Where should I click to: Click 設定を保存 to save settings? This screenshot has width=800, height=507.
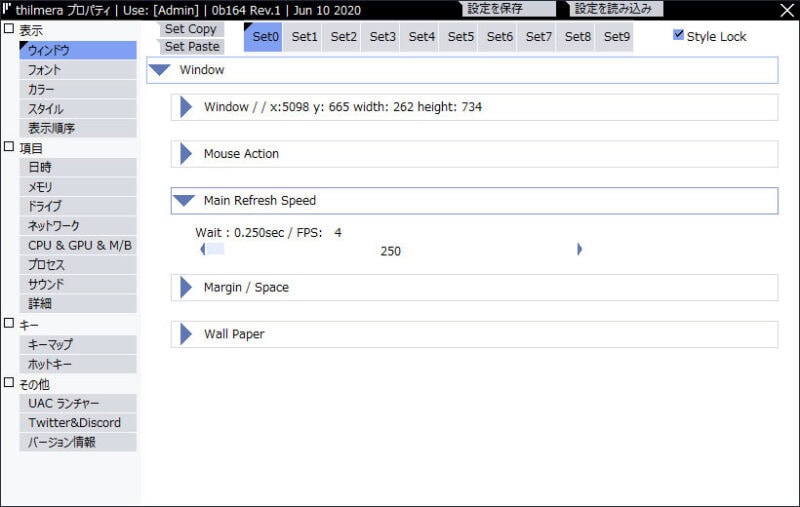(x=508, y=9)
